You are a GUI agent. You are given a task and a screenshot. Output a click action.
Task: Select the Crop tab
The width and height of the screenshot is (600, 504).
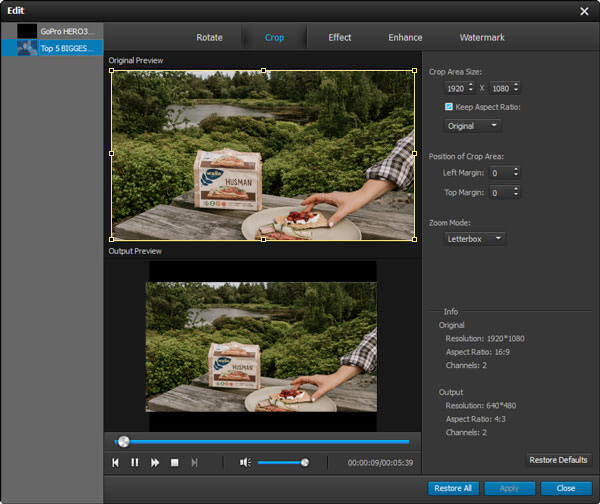(274, 38)
